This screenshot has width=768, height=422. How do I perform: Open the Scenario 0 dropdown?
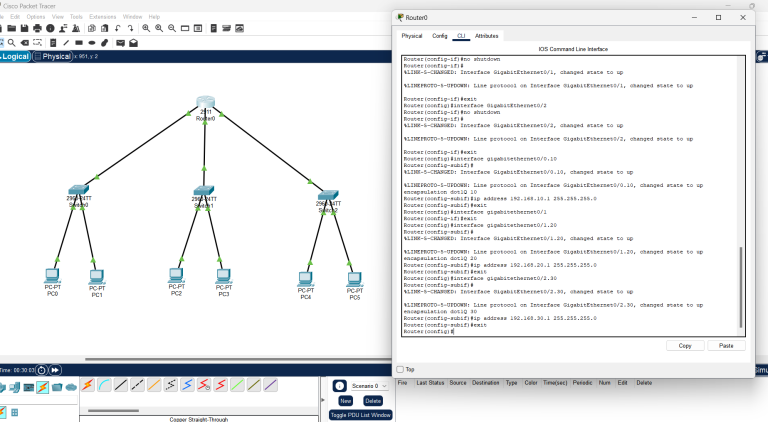click(x=370, y=386)
